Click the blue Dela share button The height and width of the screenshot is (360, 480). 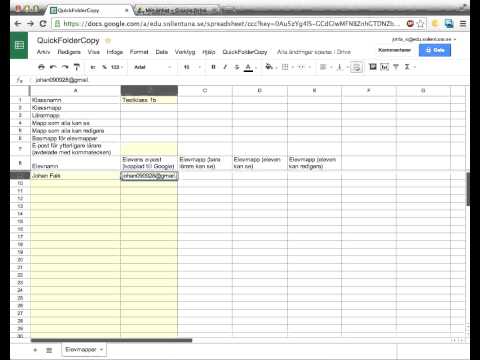(x=435, y=50)
